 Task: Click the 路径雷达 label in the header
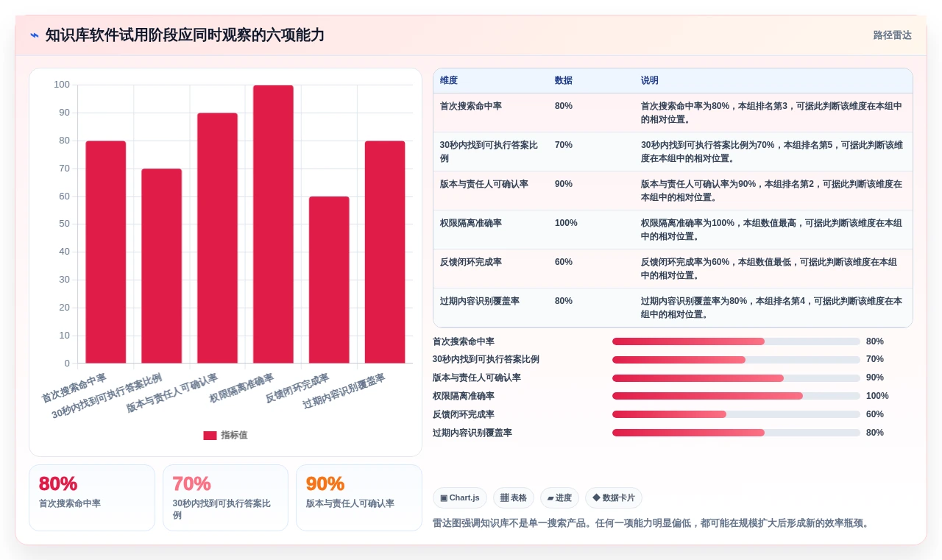892,35
